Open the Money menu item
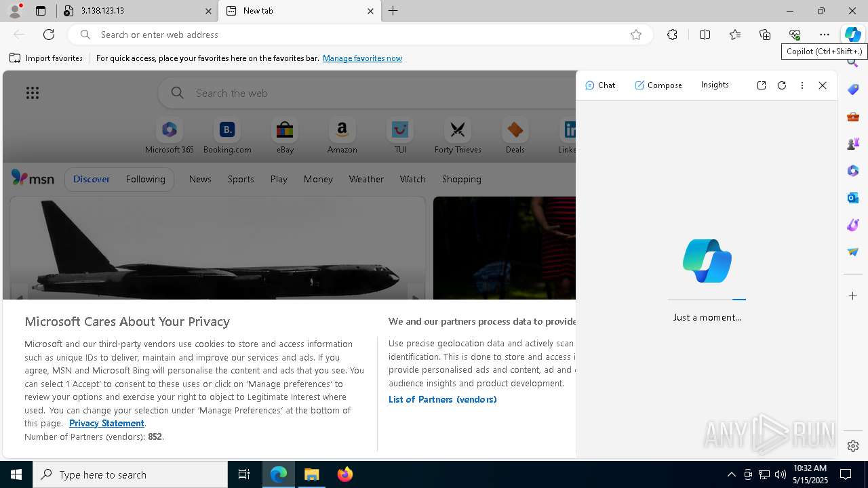868x488 pixels. click(318, 179)
